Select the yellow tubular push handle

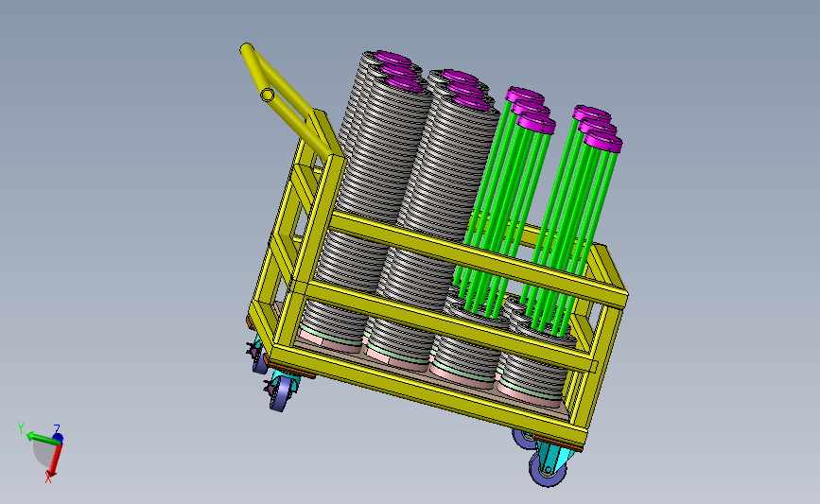tap(285, 100)
